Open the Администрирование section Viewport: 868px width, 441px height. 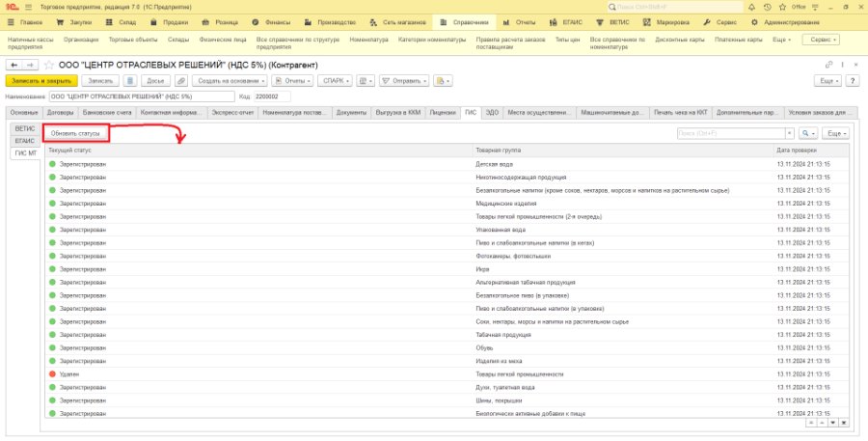785,23
